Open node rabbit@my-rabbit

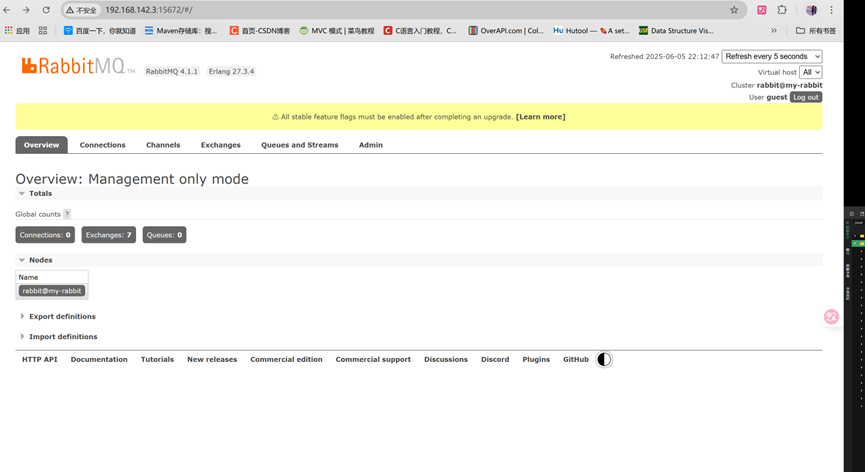pos(52,291)
